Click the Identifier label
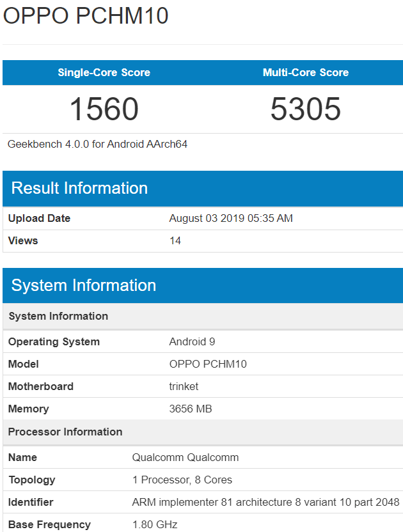403x532 pixels. point(31,502)
